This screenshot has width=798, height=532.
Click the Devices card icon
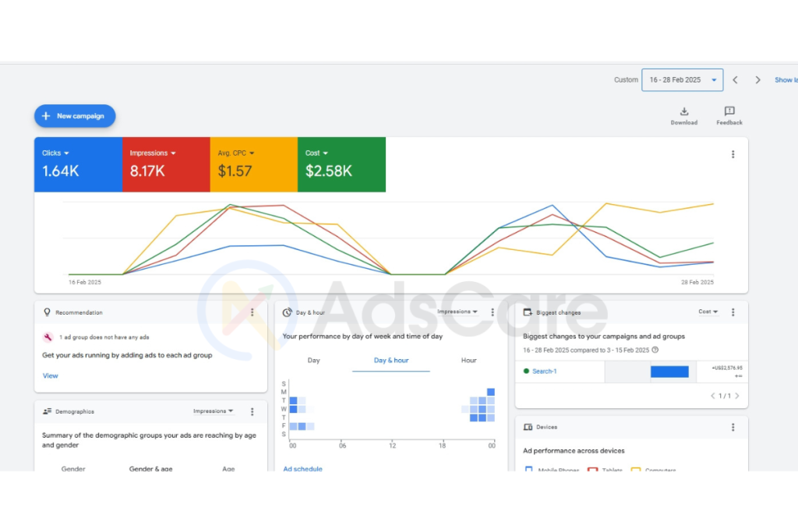coord(528,427)
